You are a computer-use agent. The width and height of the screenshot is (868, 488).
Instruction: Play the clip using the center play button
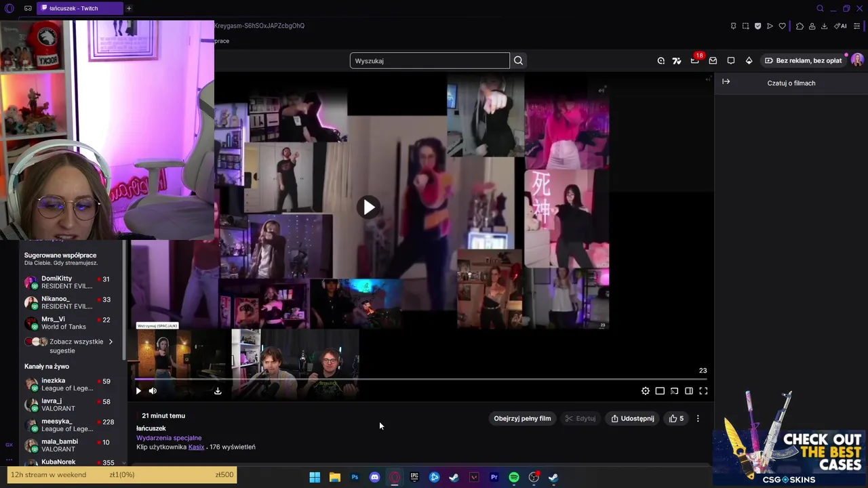pyautogui.click(x=368, y=207)
